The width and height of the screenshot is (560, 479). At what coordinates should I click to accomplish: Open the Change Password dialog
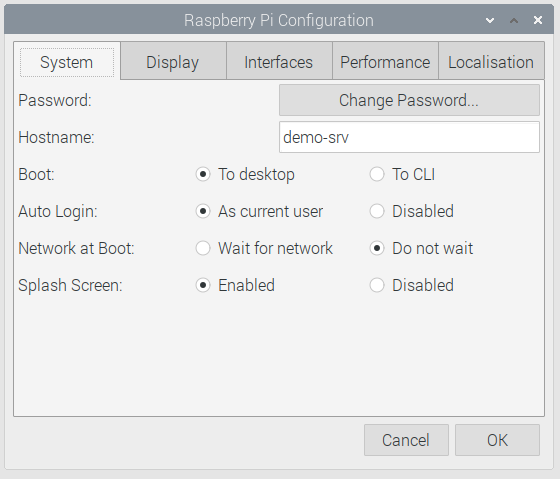tap(409, 100)
